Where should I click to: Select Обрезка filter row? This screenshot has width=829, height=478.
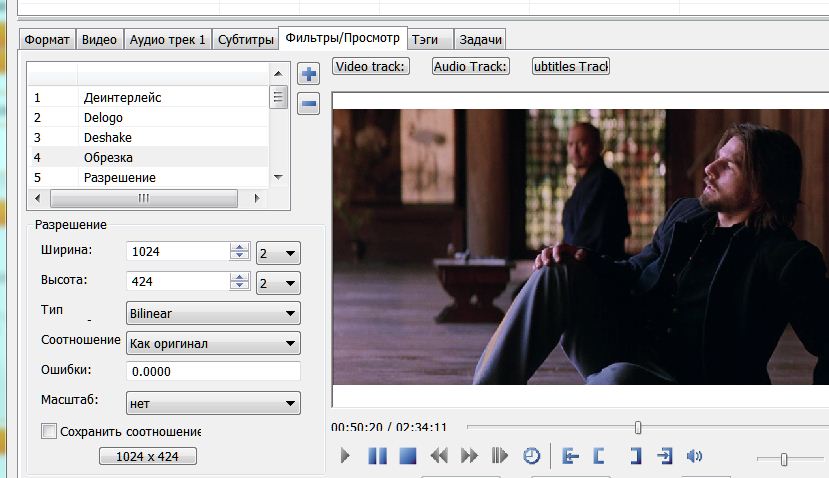(x=148, y=158)
